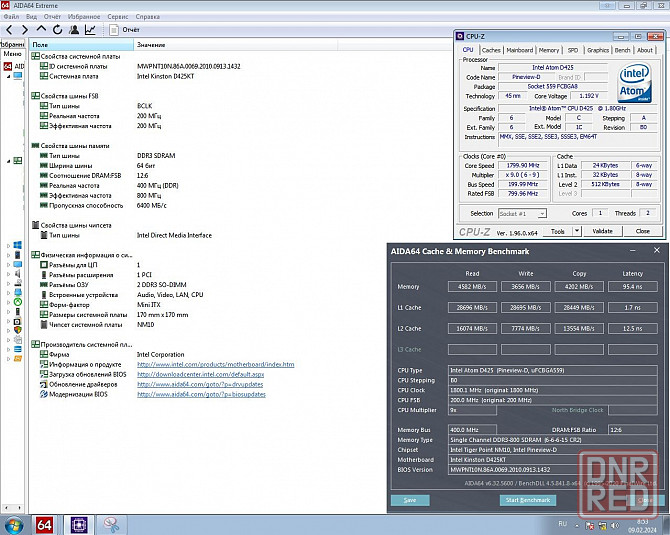The width and height of the screenshot is (670, 535).
Task: Click the Forward navigation arrow in AIDA64 toolbar
Action: tap(24, 30)
